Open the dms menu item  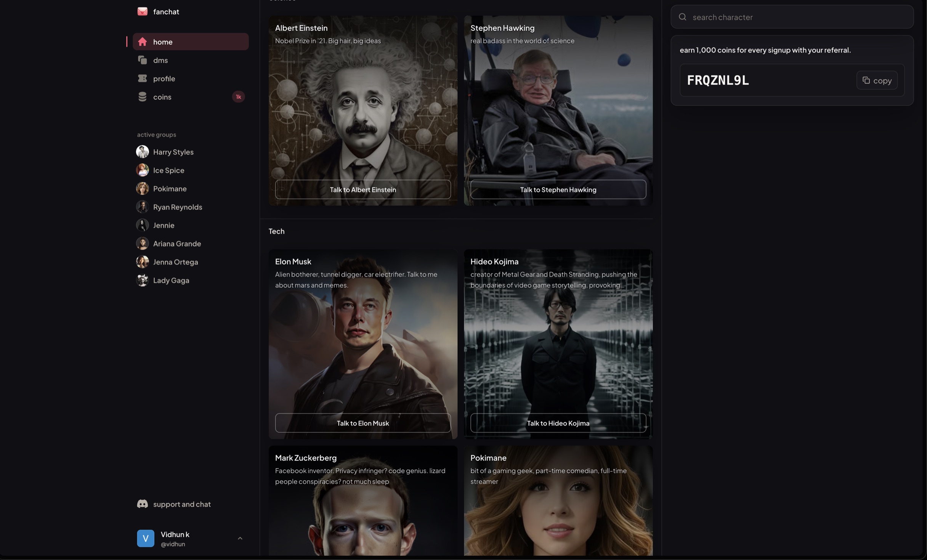(x=191, y=60)
